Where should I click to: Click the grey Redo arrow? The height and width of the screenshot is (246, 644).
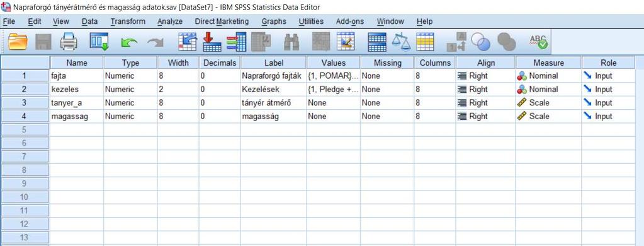[x=155, y=42]
